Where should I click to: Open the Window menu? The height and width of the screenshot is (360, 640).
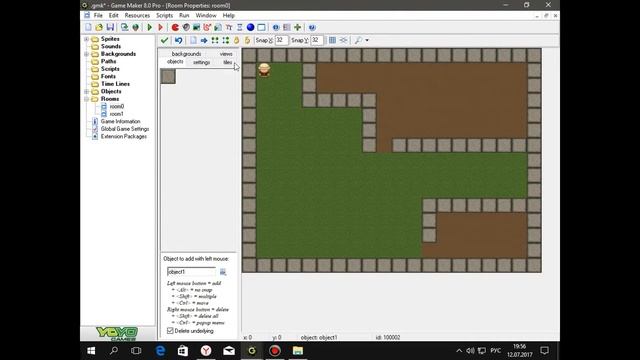point(206,16)
